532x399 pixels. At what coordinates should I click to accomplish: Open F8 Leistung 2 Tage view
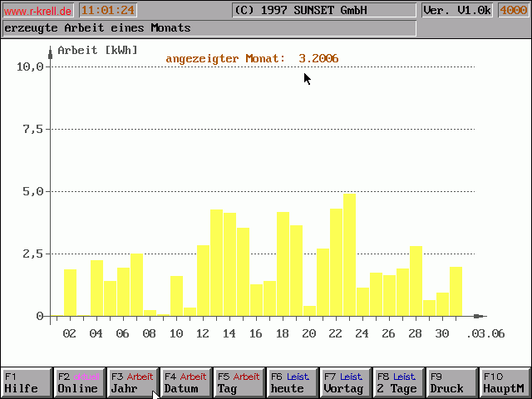[398, 383]
